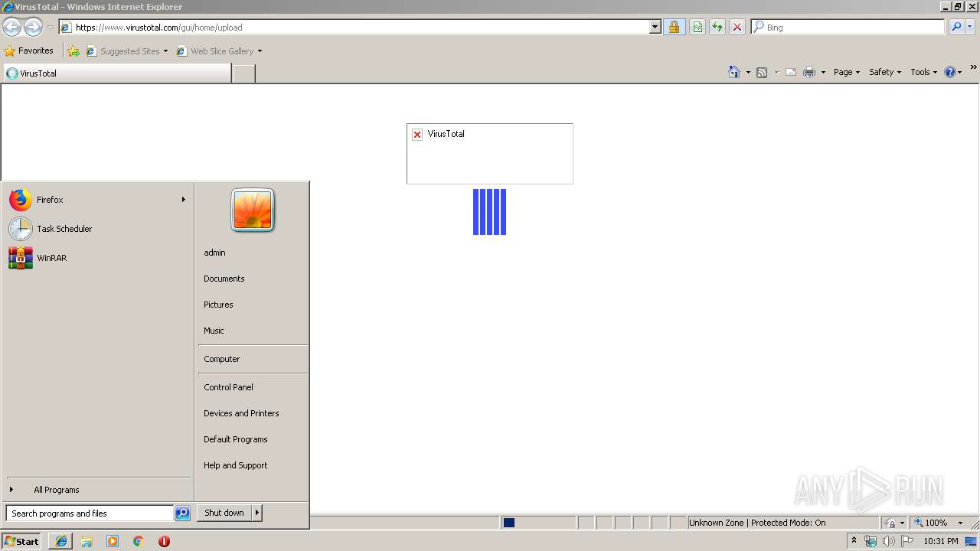
Task: Expand All Programs list
Action: pyautogui.click(x=97, y=490)
